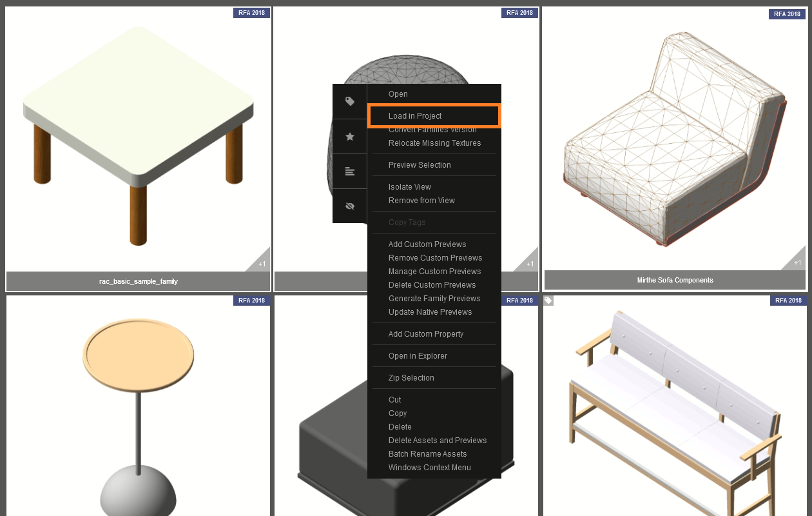Choose Isolate View in context menu
The width and height of the screenshot is (812, 516).
click(x=409, y=187)
